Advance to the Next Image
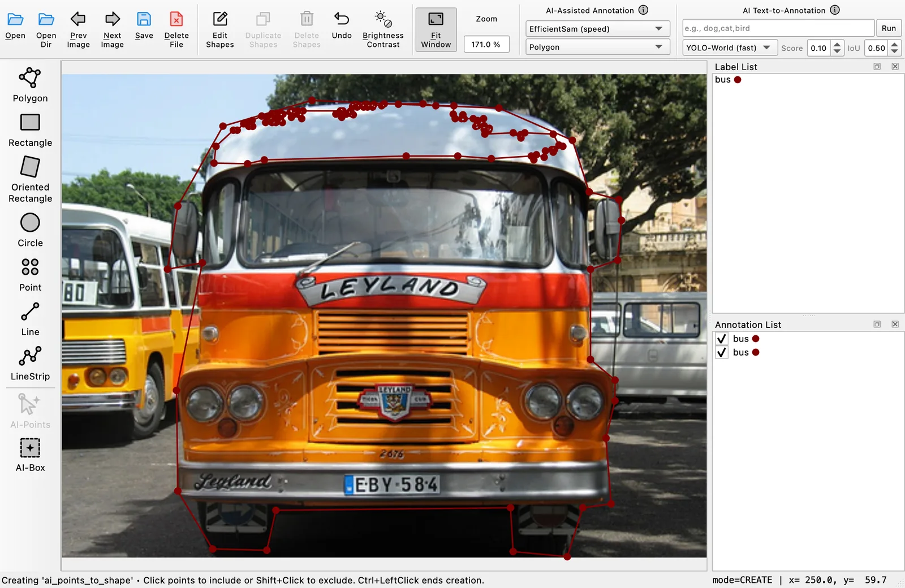The height and width of the screenshot is (588, 905). [113, 29]
